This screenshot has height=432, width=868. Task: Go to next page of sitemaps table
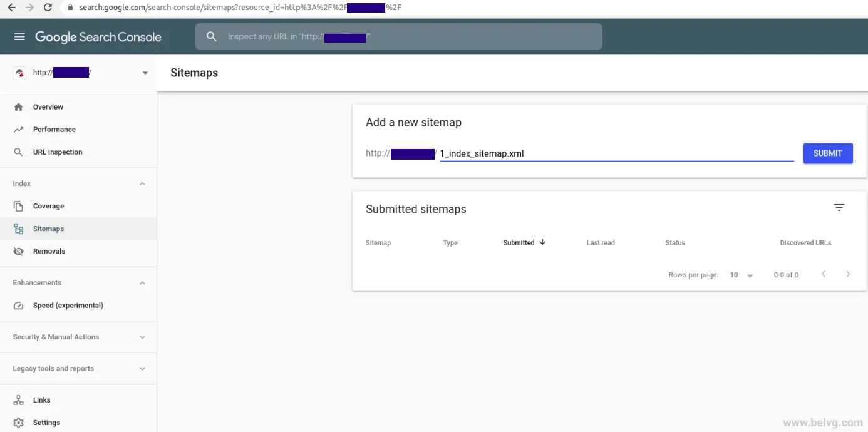pyautogui.click(x=848, y=274)
